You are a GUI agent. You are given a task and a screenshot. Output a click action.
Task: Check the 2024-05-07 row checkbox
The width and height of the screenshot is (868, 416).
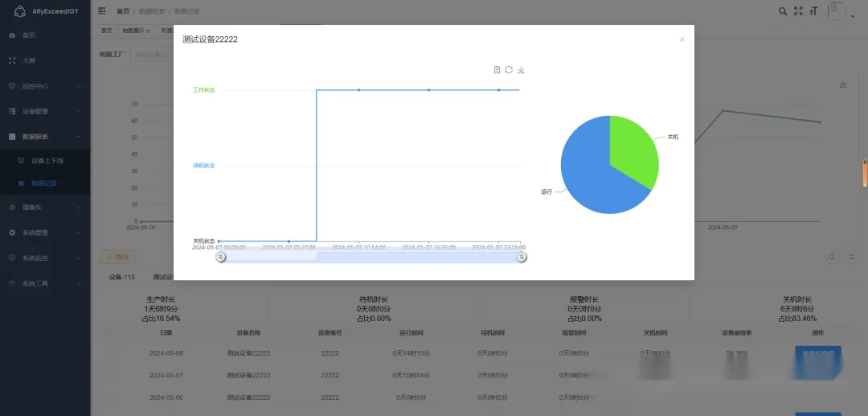click(112, 375)
